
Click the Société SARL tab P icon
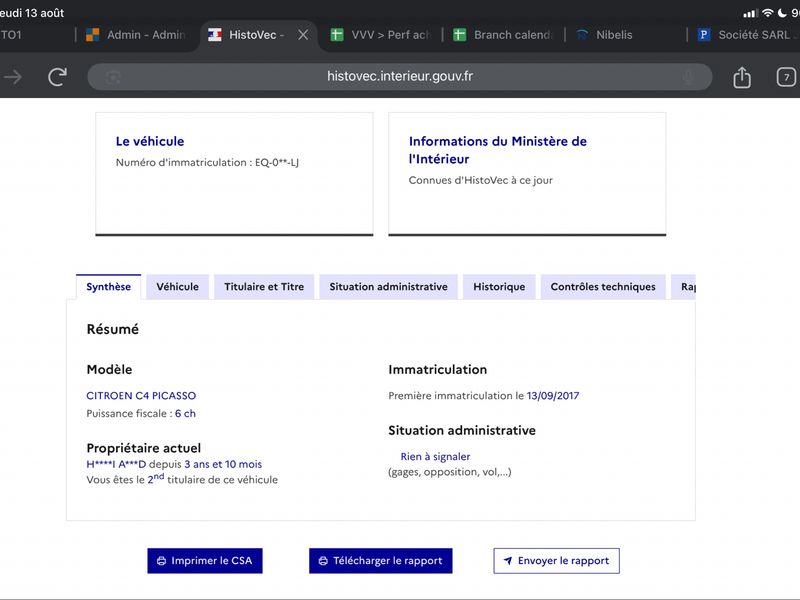[x=704, y=35]
